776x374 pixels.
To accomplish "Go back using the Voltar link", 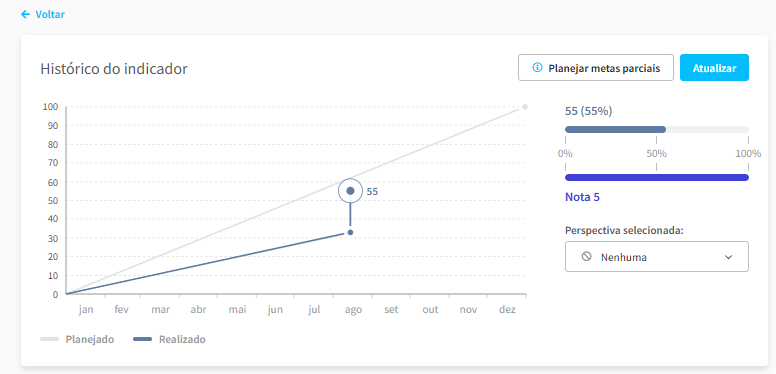I will point(43,14).
